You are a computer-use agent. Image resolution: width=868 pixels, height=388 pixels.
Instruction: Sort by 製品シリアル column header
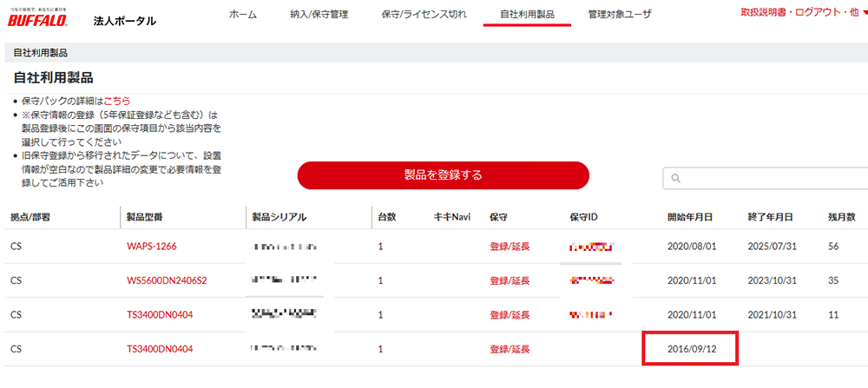coord(279,217)
